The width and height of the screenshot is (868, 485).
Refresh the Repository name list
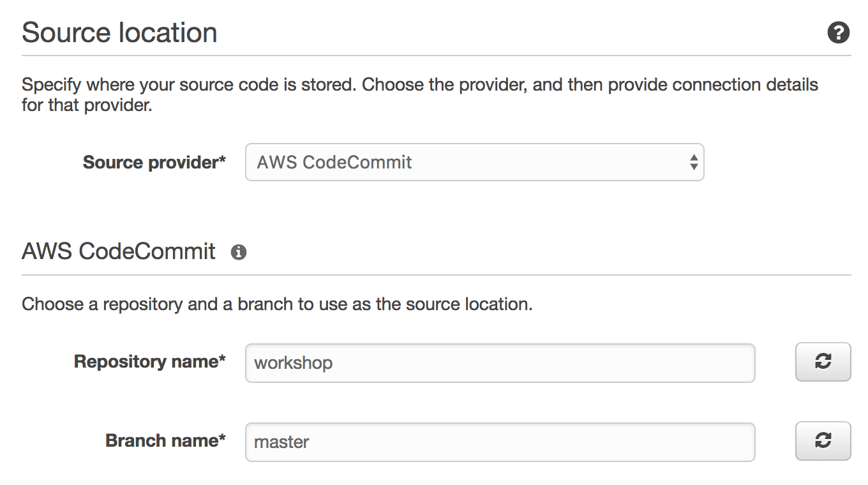(x=823, y=362)
